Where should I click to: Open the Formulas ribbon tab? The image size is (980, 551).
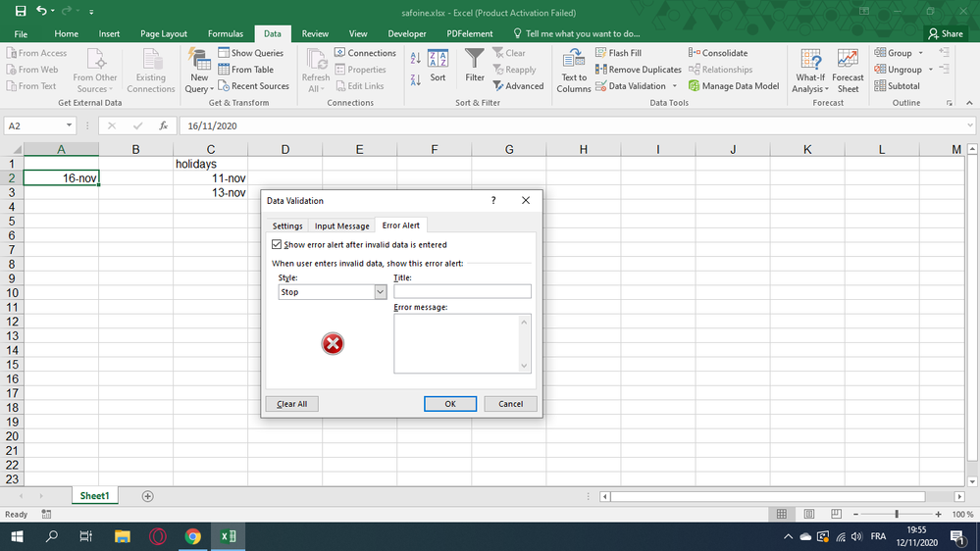[x=226, y=33]
